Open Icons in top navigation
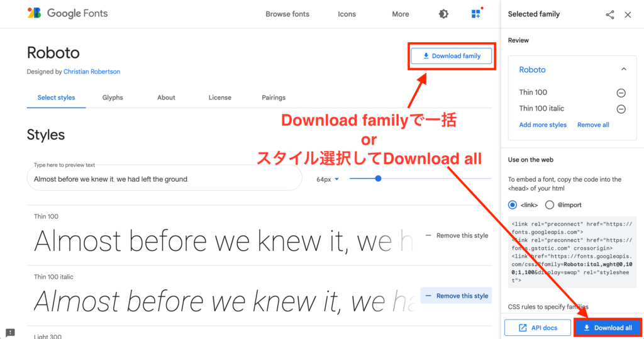Viewport: 644px width, 339px height. tap(347, 14)
